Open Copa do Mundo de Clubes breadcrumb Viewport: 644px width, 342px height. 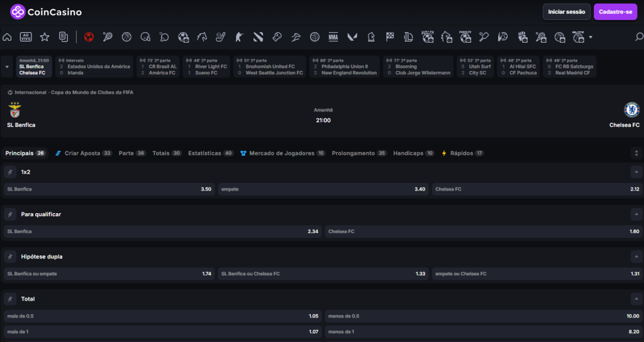[x=92, y=92]
